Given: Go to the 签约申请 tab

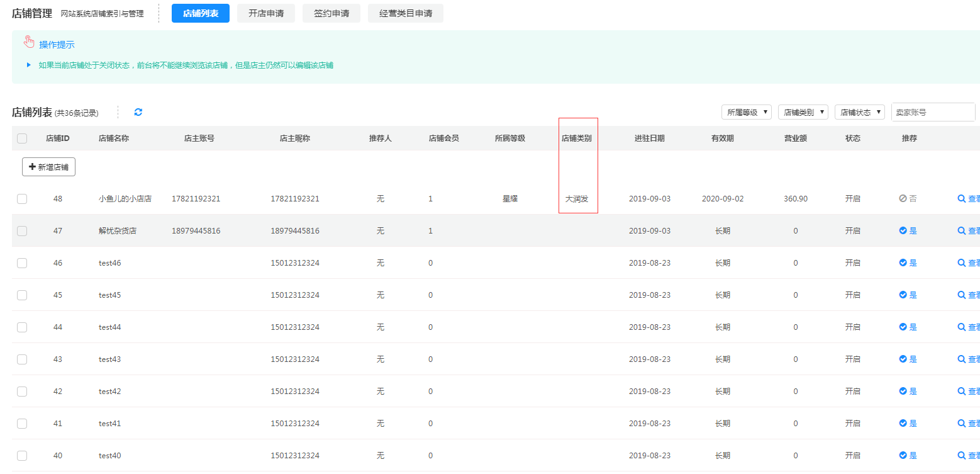Looking at the screenshot, I should [331, 13].
